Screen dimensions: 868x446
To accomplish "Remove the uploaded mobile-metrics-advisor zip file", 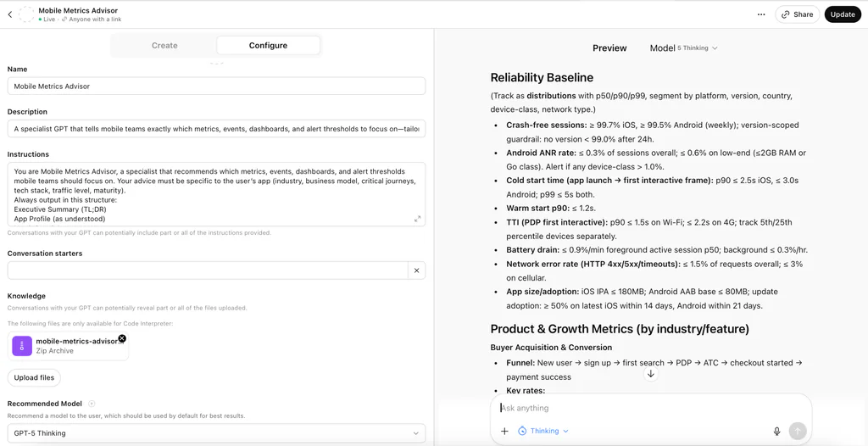I will pos(122,338).
